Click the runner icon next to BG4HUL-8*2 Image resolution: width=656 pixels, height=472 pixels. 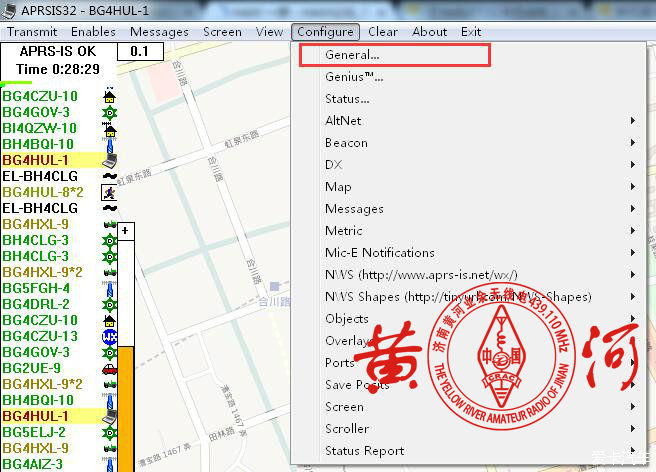tap(109, 192)
